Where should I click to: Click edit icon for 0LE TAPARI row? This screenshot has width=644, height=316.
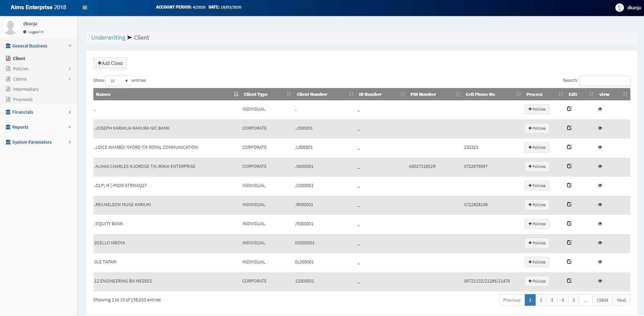(569, 262)
